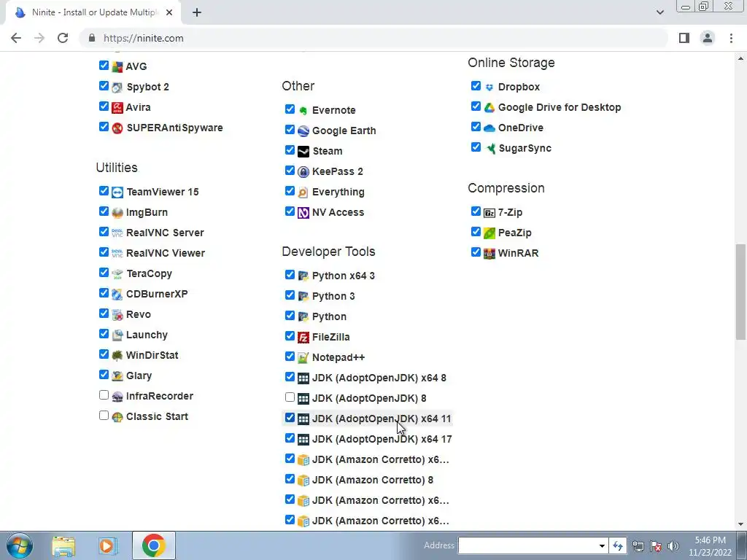Click the Spybot 2 icon
Image resolution: width=747 pixels, height=560 pixels.
[x=117, y=87]
